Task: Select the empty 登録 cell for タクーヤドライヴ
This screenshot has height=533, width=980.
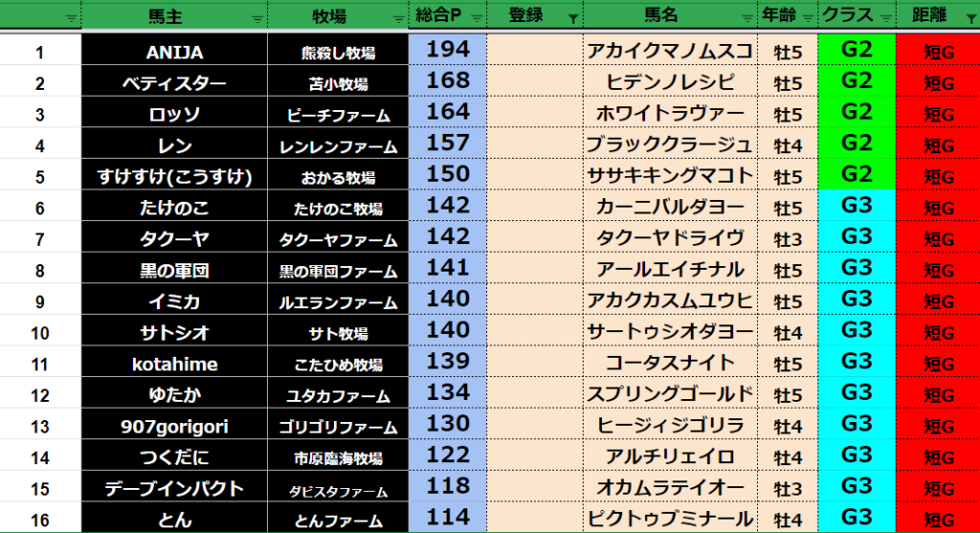Action: click(534, 238)
